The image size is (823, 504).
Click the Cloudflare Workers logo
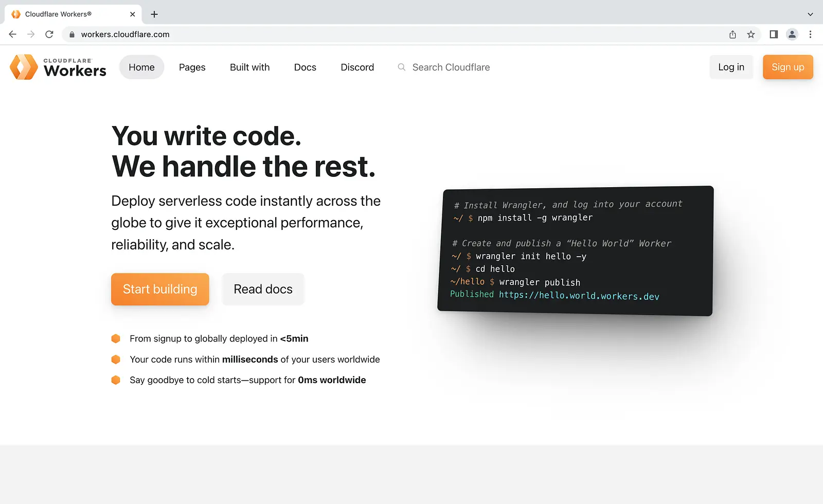[x=58, y=67]
